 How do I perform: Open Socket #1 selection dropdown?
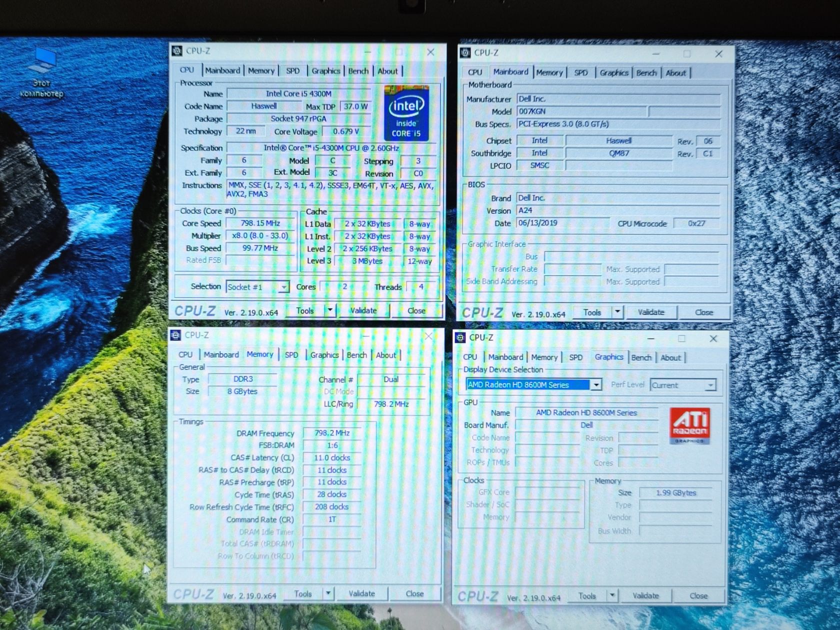(x=283, y=287)
